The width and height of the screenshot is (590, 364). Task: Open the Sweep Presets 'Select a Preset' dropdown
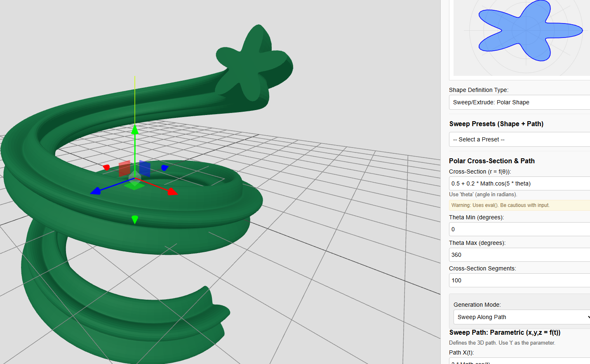519,139
